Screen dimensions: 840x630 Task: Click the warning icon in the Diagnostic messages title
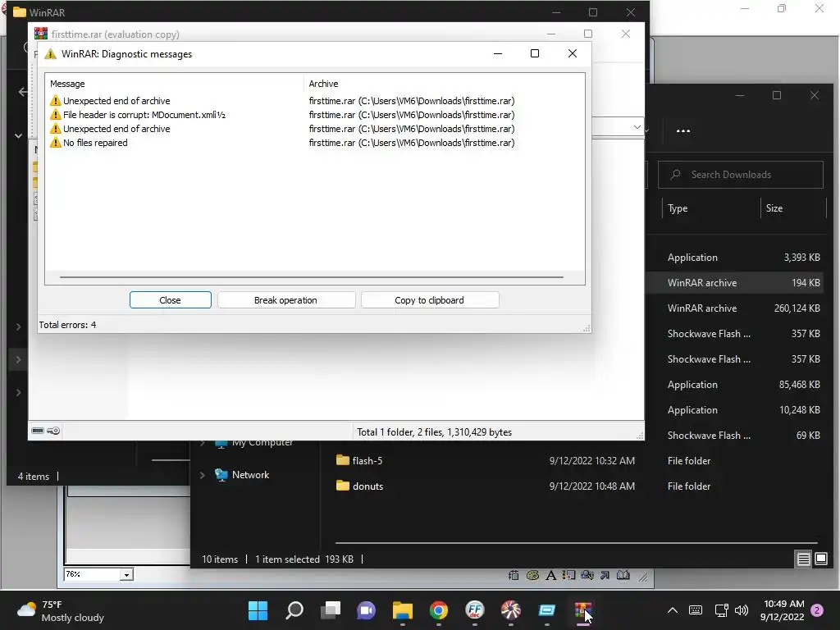pos(50,53)
